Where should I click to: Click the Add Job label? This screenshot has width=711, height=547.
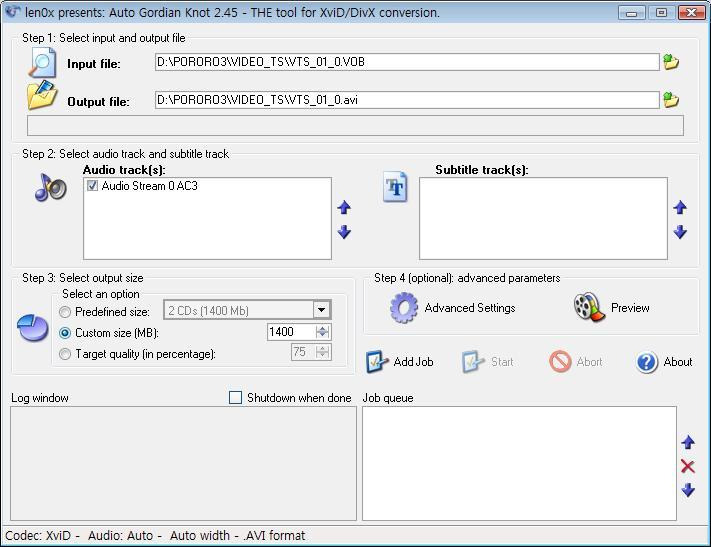tap(414, 362)
